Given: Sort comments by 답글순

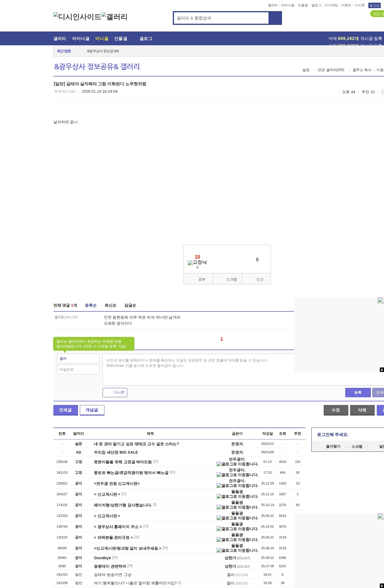Looking at the screenshot, I should (x=130, y=305).
